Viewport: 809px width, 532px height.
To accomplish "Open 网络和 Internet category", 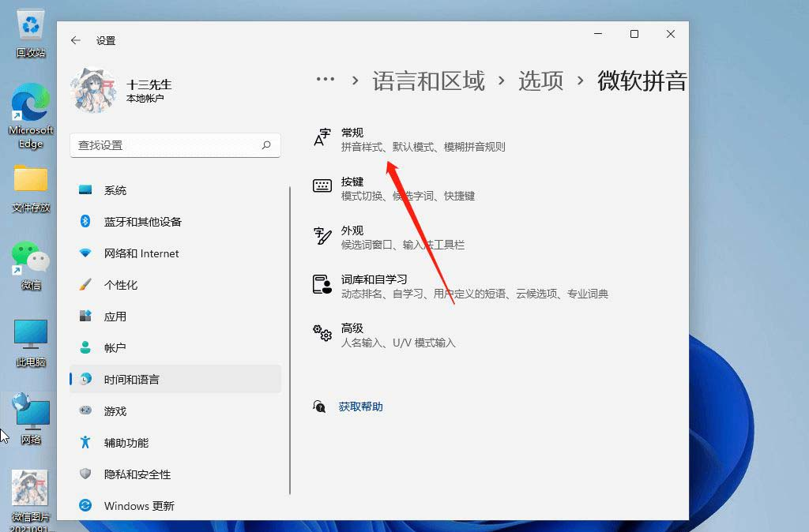I will click(x=175, y=253).
